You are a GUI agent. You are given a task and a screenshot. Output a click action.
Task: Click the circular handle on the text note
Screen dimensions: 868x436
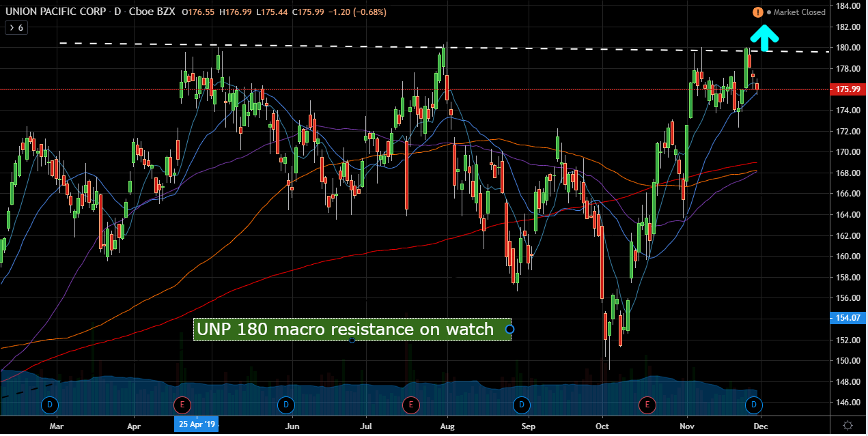[x=509, y=330]
